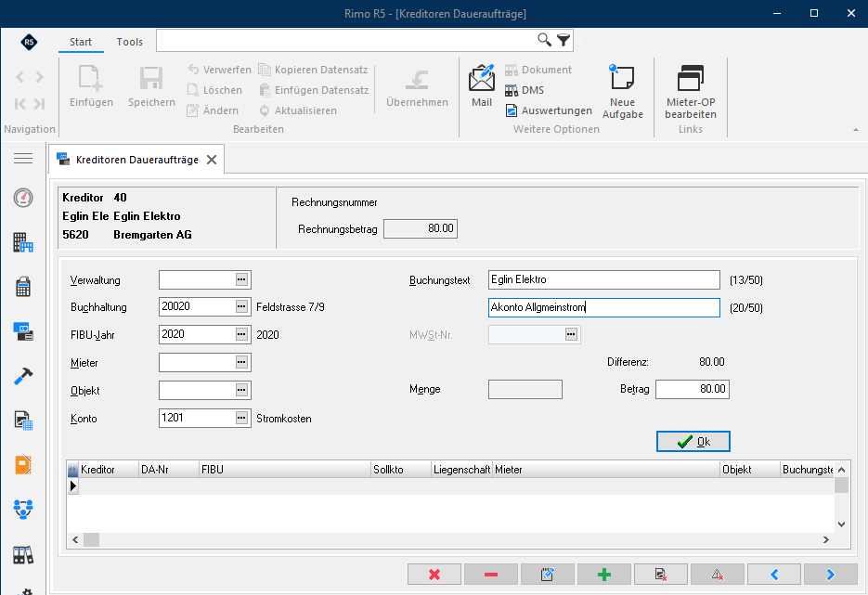The image size is (868, 595).
Task: Open Verwaltung lookup ellipsis button
Action: [x=242, y=279]
